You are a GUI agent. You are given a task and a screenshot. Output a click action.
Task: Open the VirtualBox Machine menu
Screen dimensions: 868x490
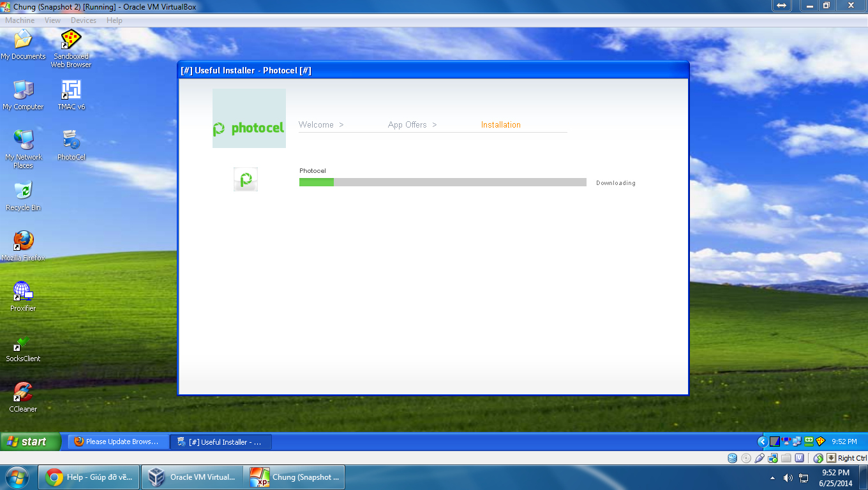coord(20,20)
